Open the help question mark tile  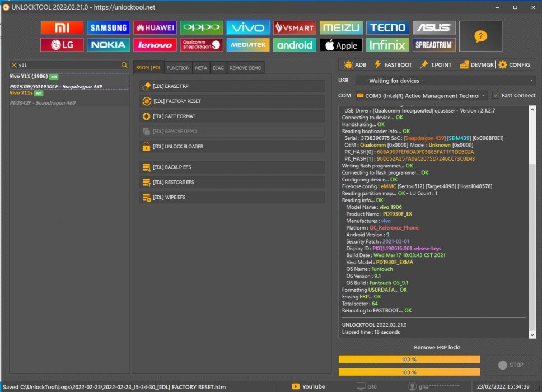480,36
